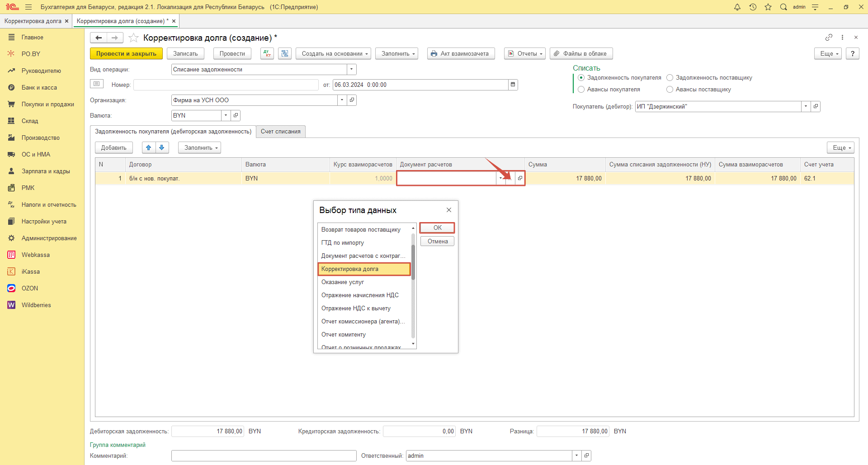Open Банк и касса section
Screen dimensions: 868x465
pyautogui.click(x=39, y=87)
